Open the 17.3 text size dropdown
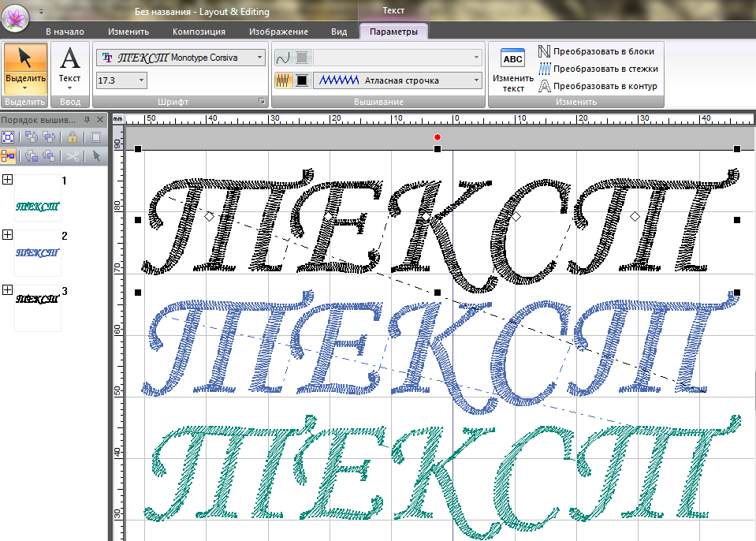Screen dimensions: 756x541 (141, 80)
